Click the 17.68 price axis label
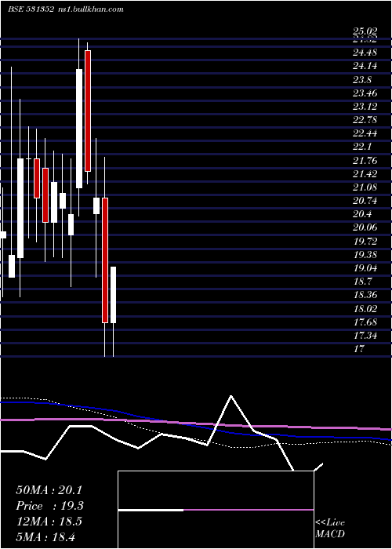The width and height of the screenshot is (392, 549). tap(365, 322)
